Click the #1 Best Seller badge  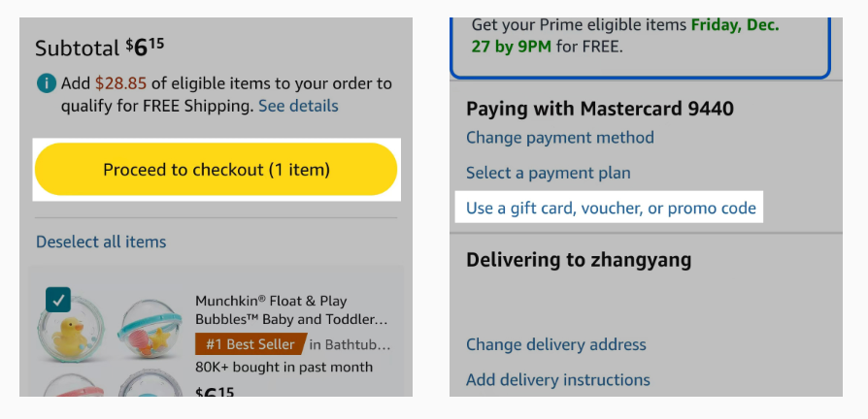click(250, 343)
